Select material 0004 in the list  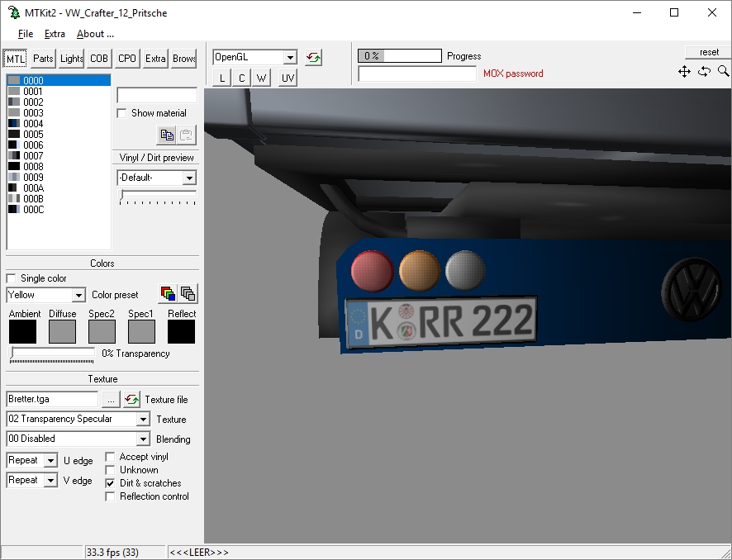[59, 124]
